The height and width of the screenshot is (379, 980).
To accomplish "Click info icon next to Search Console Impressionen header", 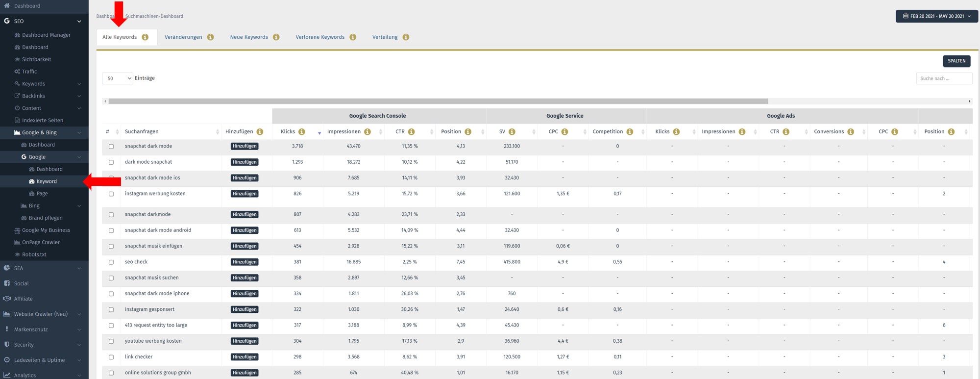I will 367,132.
